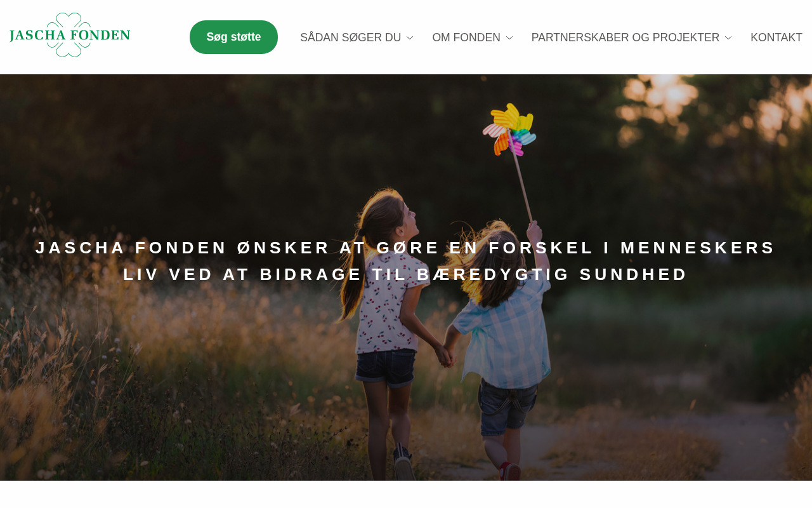Go to the KONTAKT page
This screenshot has width=812, height=508.
click(x=776, y=37)
